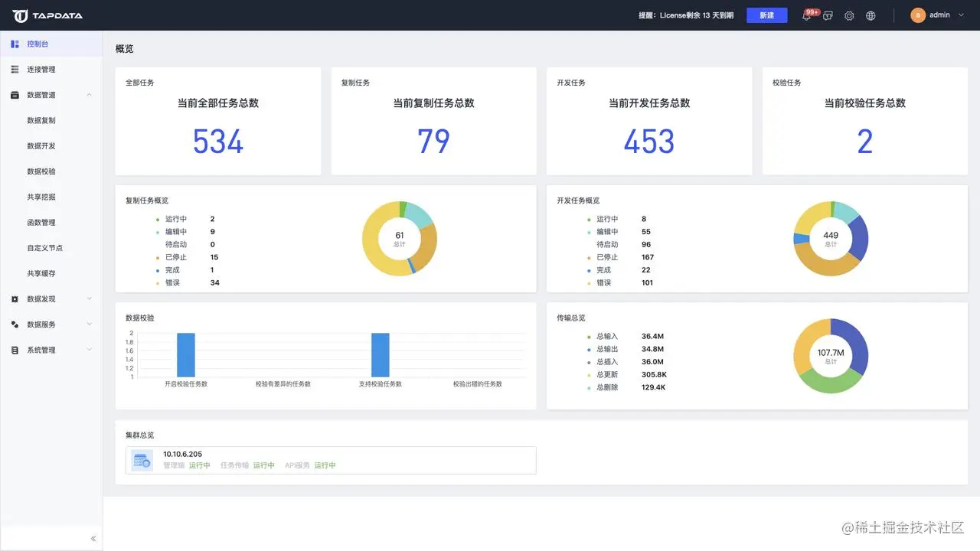Screen dimensions: 980x551
Task: Click the license expiry reminder text
Action: tap(686, 15)
